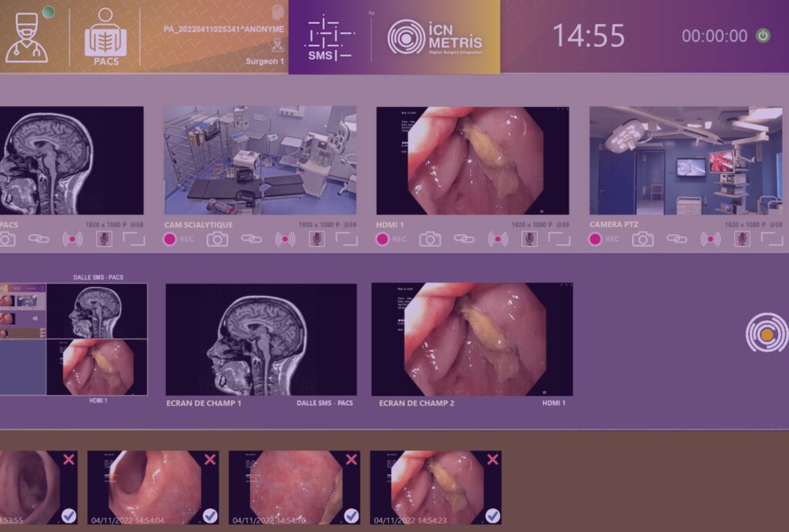Image resolution: width=789 pixels, height=532 pixels.
Task: Take a snapshot of CAM SCIALYTIQUE feed
Action: [x=217, y=239]
